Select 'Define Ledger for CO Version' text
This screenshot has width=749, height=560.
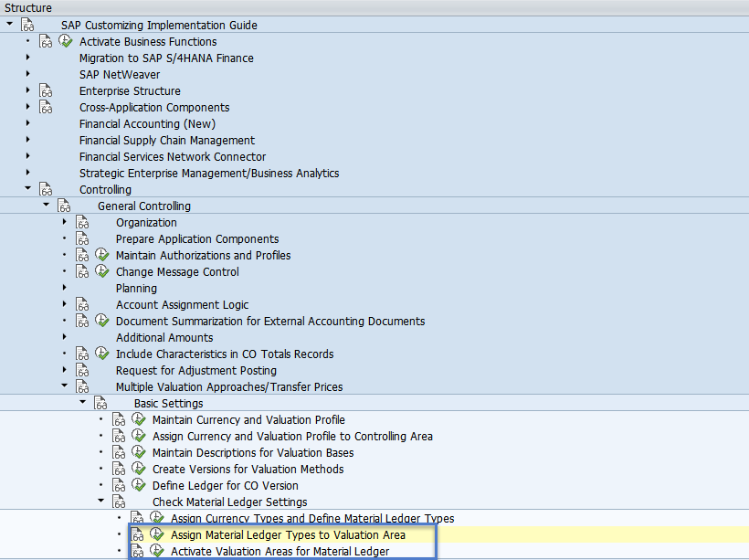point(226,485)
